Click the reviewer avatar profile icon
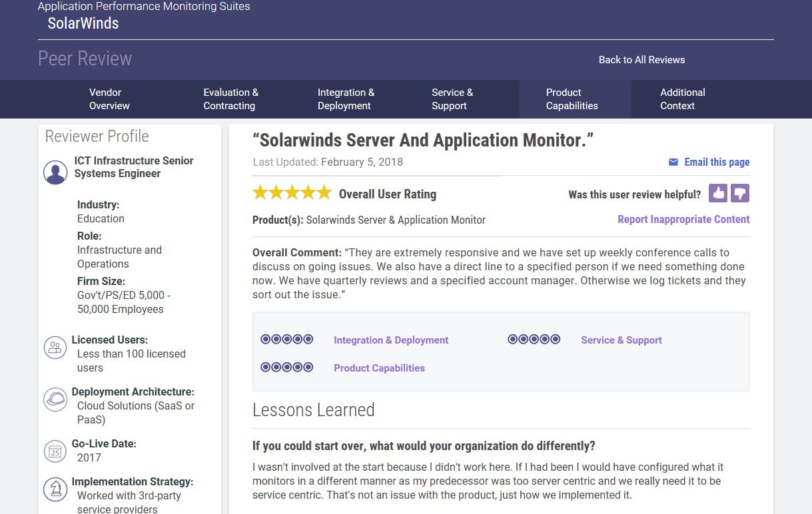 [x=55, y=173]
